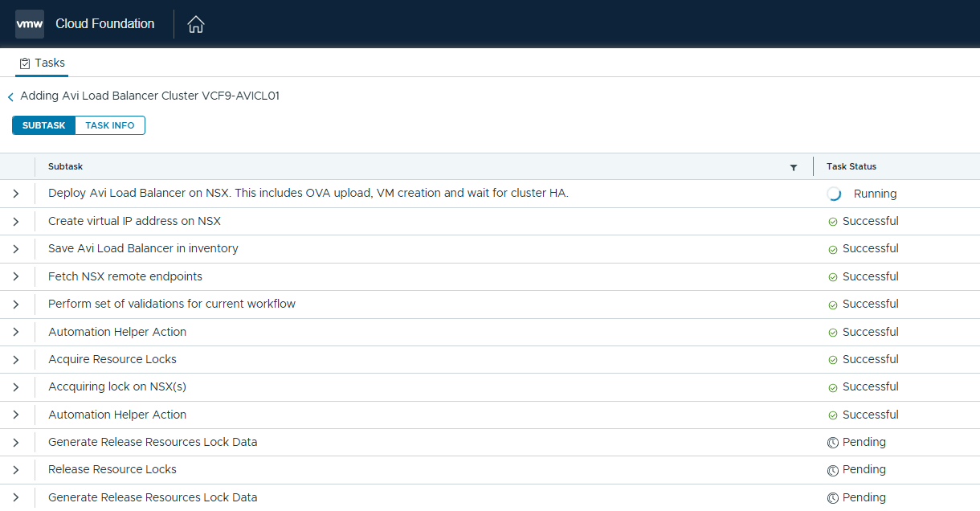The image size is (980, 511).
Task: Open the Subtask column filter icon
Action: (794, 167)
